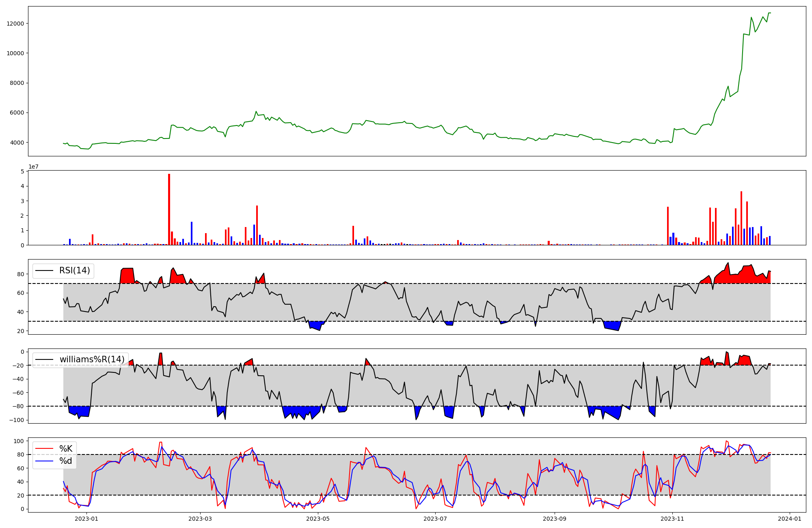Click the tallest red volume bar

169,209
